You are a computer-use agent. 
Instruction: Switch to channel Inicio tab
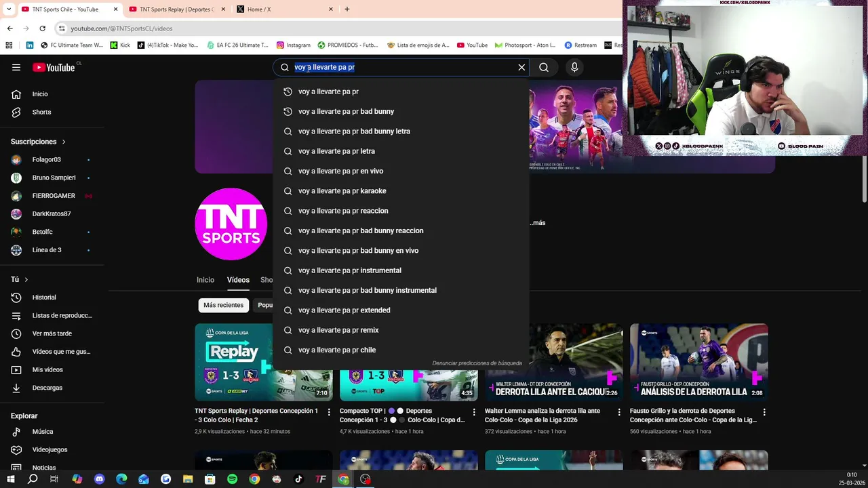coord(205,280)
